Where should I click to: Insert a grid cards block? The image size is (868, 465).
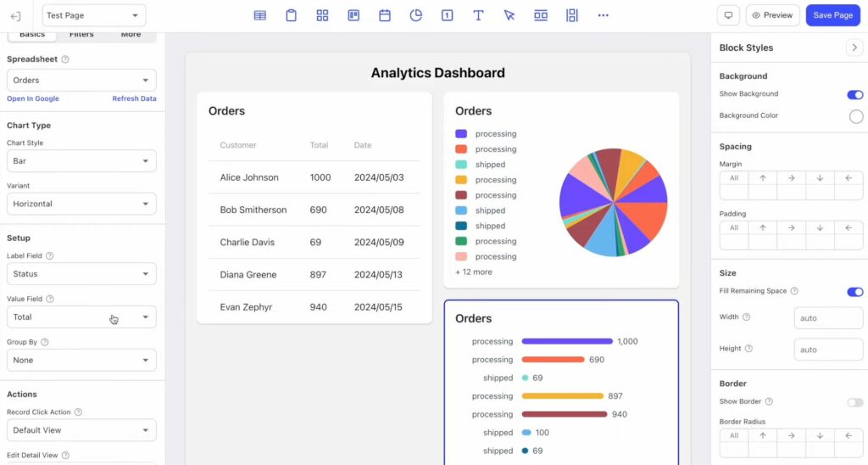pos(322,15)
